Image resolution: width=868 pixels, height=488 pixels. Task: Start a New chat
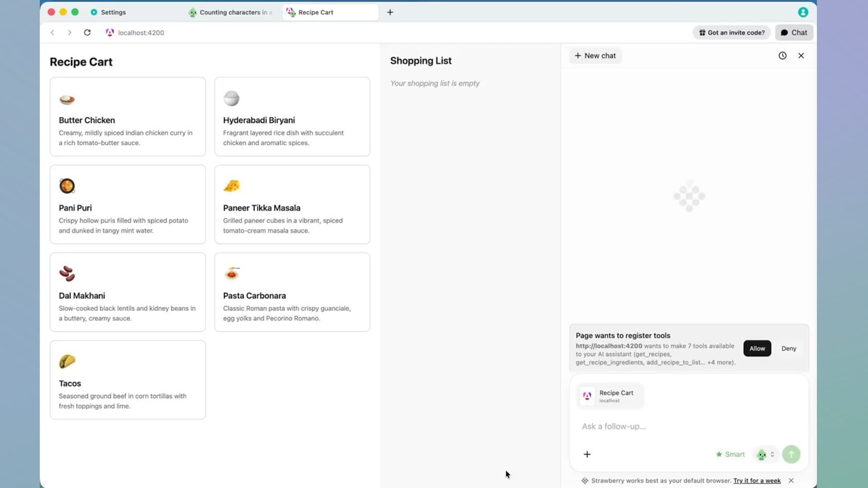(595, 56)
